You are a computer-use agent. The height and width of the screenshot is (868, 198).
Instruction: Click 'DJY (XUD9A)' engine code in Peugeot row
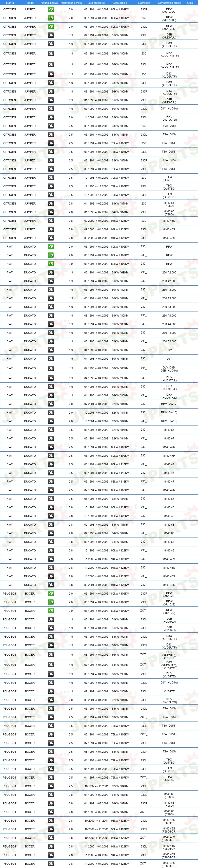tap(169, 683)
